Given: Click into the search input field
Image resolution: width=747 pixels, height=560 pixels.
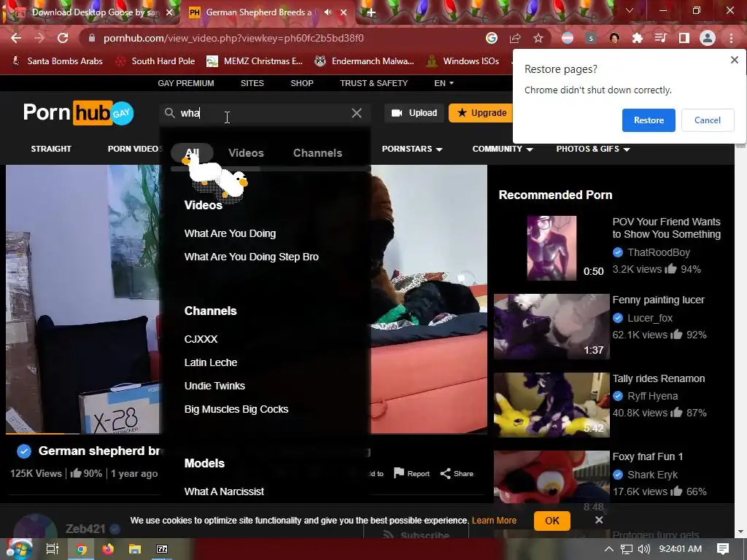Looking at the screenshot, I should 265,113.
